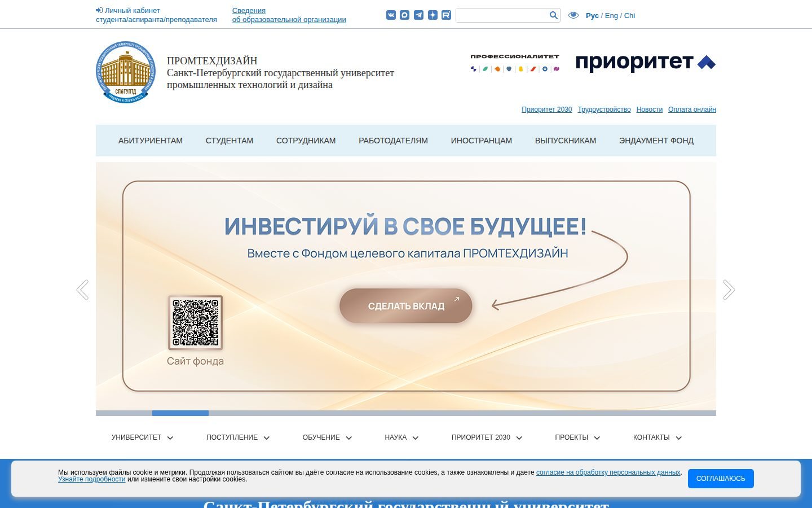Go to the previous slide arrow
This screenshot has height=508, width=812.
82,290
